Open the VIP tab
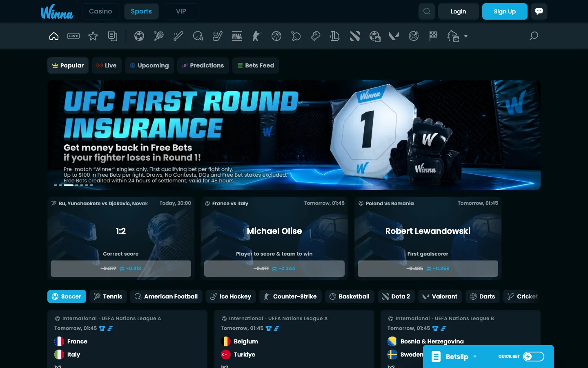Image resolution: width=588 pixels, height=368 pixels. (x=181, y=11)
